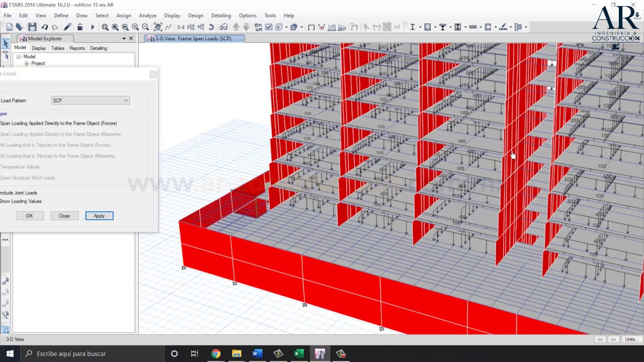Switch to the Display tab in Model Explorer
Screen dimensions: 644x362
pos(39,48)
